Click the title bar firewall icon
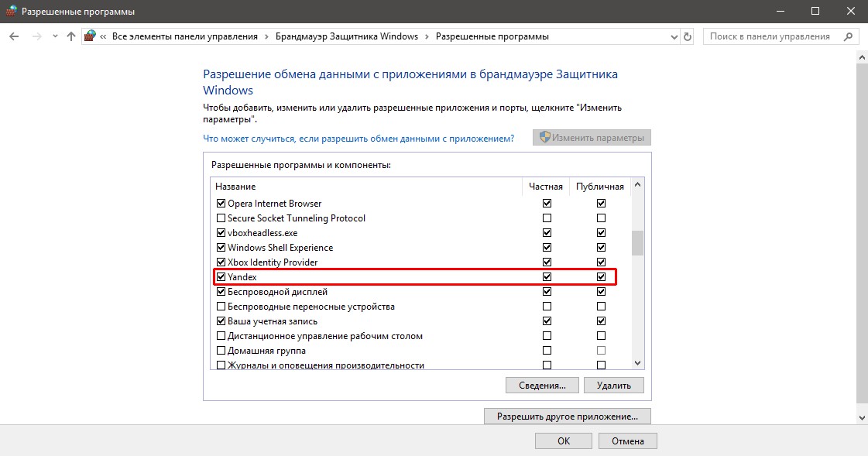 tap(11, 12)
